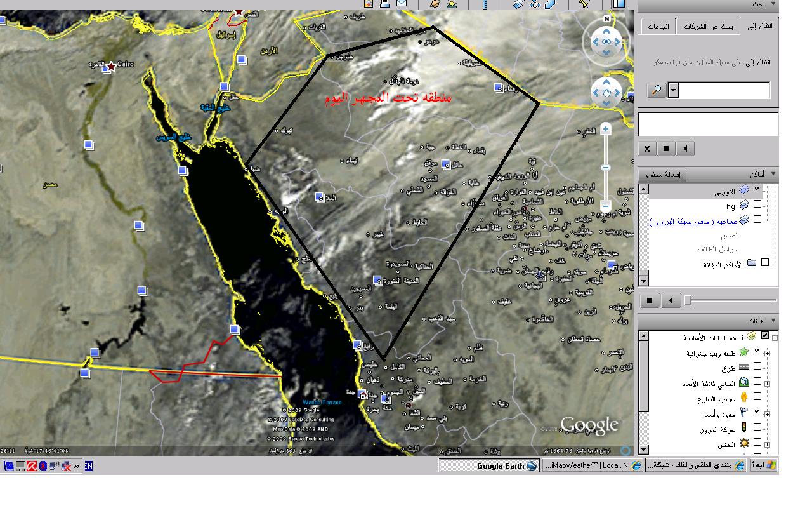Enable the طرق roads layer checkbox
Image resolution: width=812 pixels, height=508 pixels.
757,366
